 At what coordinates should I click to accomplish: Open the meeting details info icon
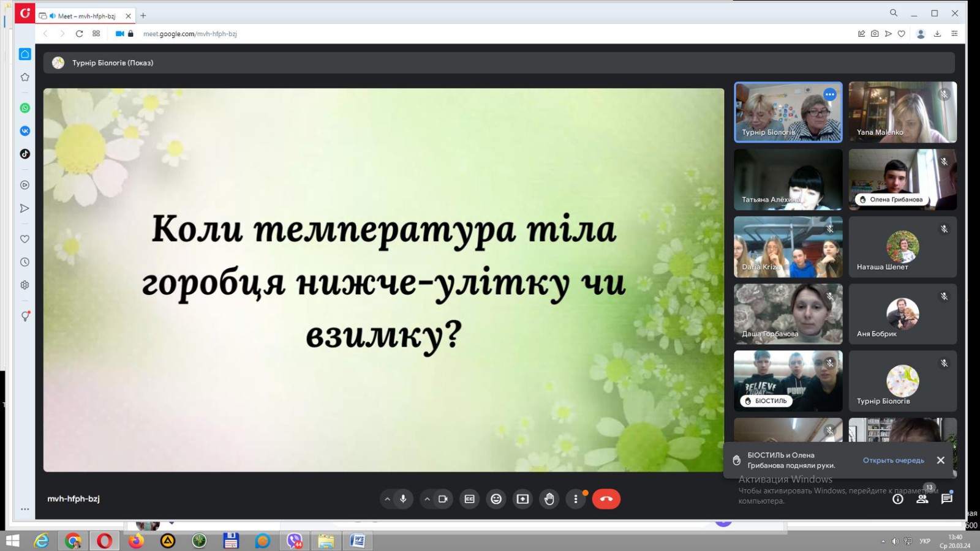[x=898, y=499]
